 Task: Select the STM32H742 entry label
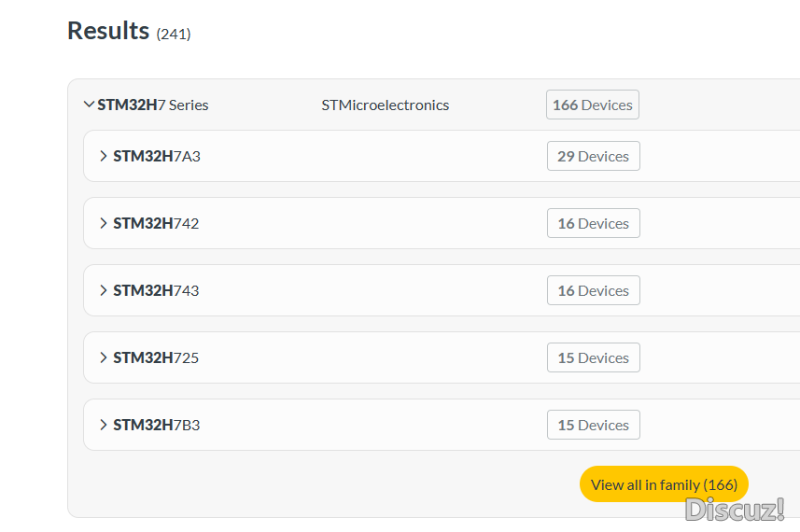point(156,223)
